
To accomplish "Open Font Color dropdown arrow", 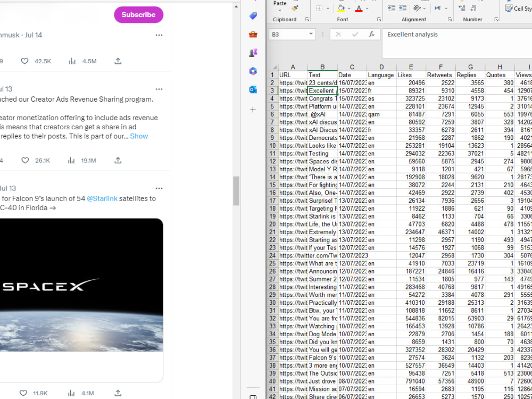I will click(367, 9).
